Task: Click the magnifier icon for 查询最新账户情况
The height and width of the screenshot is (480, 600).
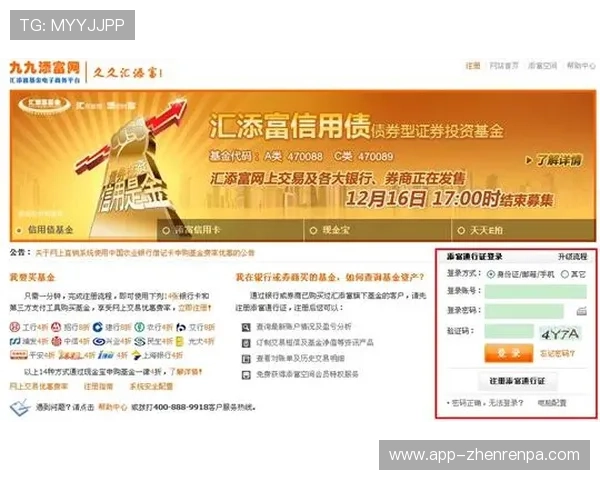Action: 246,327
